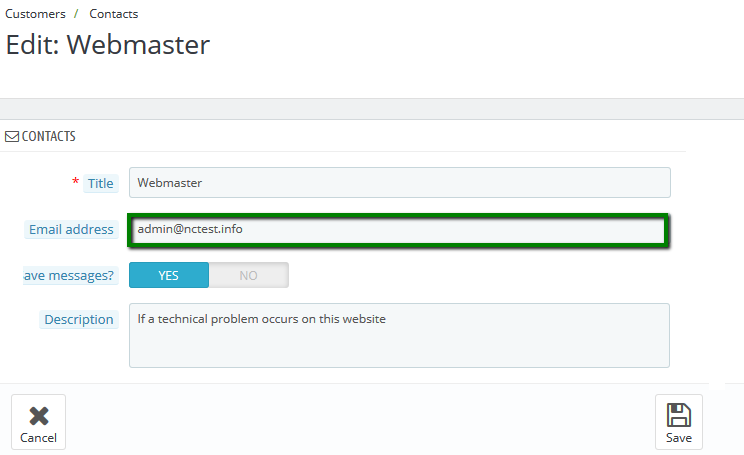Click the gray bar below the page title

coord(372,108)
